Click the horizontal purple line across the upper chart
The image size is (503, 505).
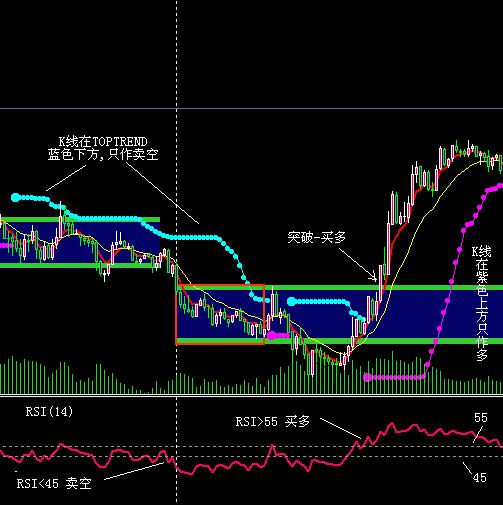pos(251,109)
